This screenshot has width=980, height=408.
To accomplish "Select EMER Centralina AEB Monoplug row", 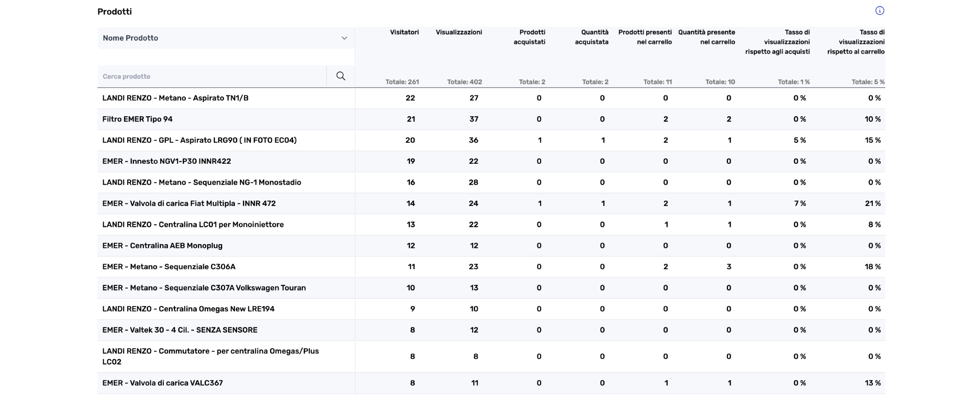I will tap(162, 246).
